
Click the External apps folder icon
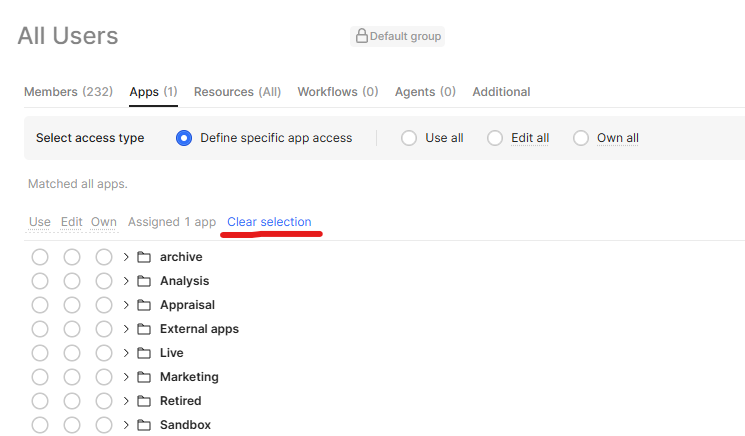[144, 329]
